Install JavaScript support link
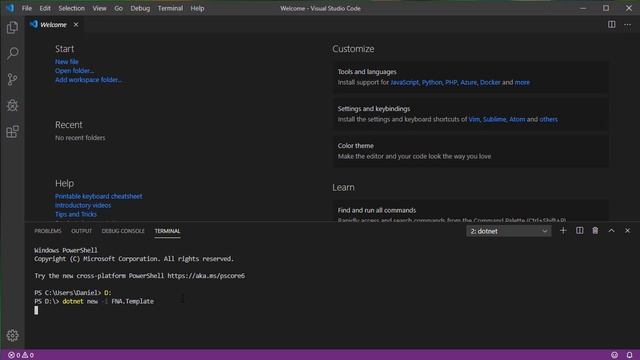This screenshot has height=360, width=640. pos(404,82)
